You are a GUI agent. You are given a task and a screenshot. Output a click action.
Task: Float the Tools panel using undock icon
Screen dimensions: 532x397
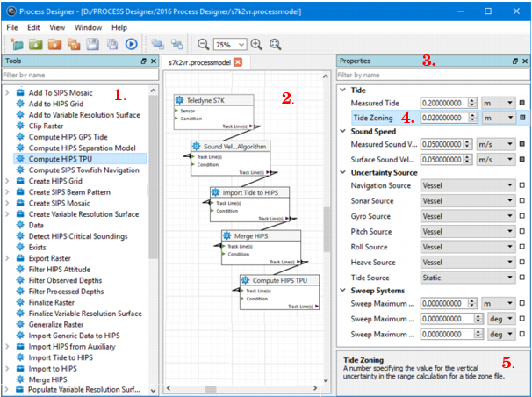143,61
